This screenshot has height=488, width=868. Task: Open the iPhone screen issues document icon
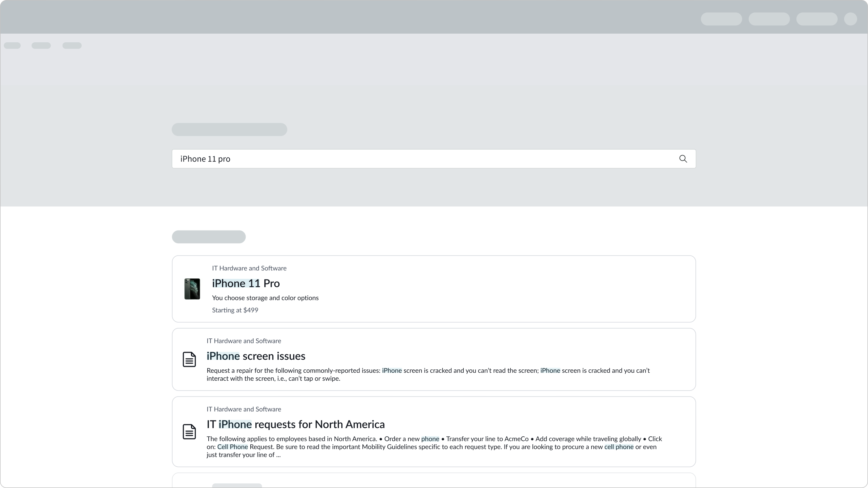(189, 359)
